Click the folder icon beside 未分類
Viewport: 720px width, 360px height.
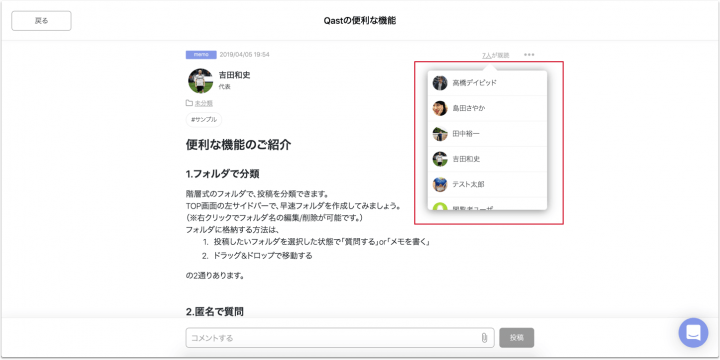(x=189, y=103)
